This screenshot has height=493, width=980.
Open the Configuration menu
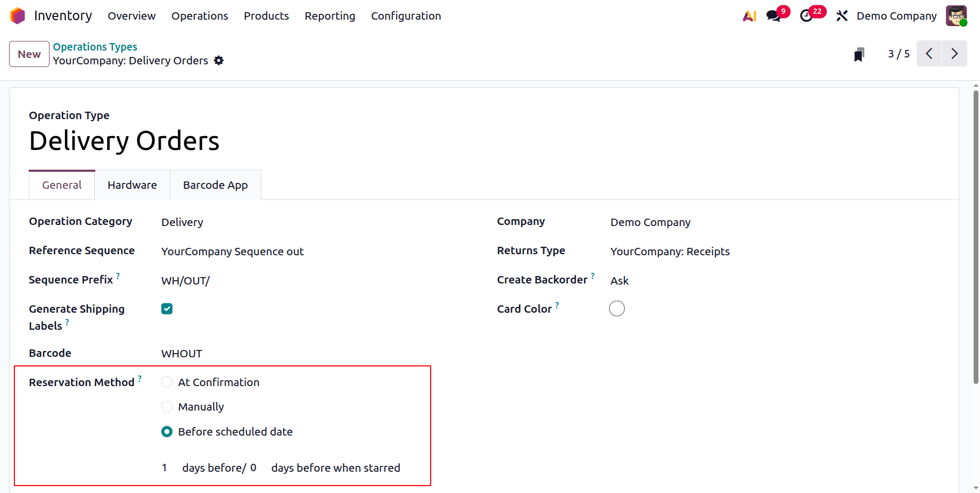point(406,16)
